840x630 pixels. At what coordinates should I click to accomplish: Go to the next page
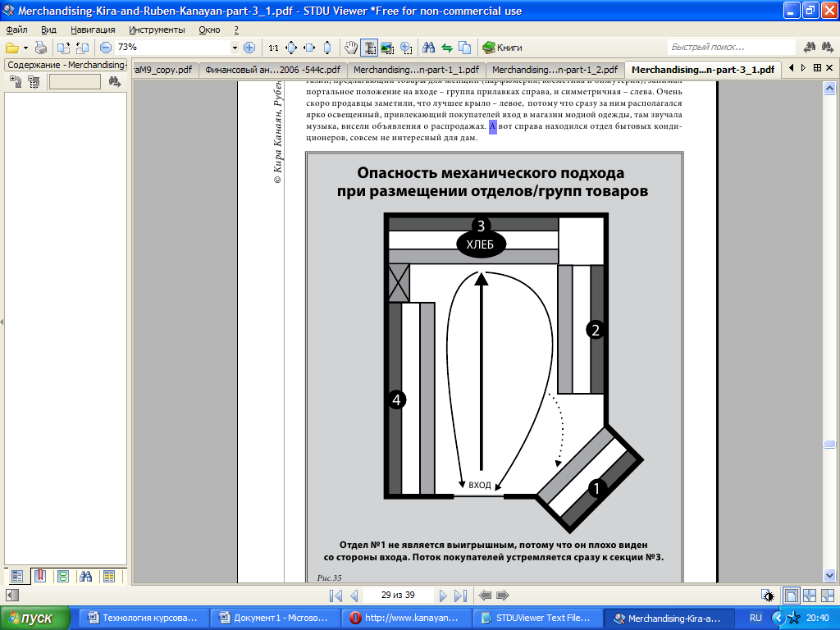tap(443, 596)
